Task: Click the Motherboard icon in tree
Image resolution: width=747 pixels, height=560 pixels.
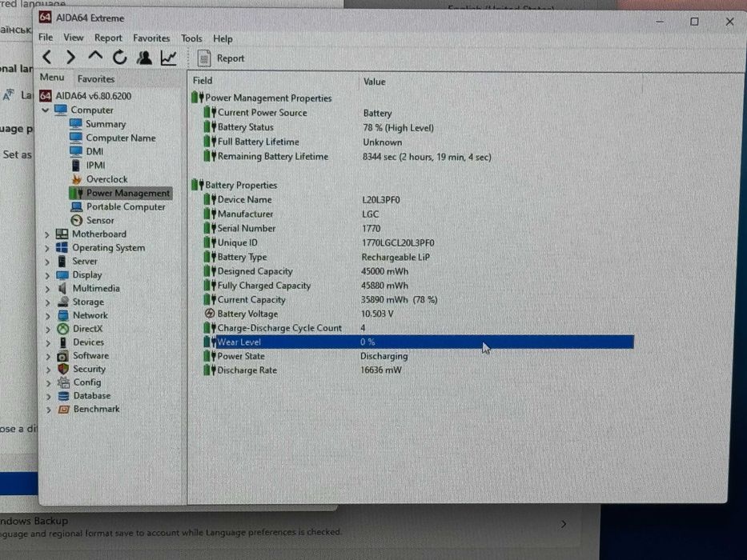Action: point(62,234)
